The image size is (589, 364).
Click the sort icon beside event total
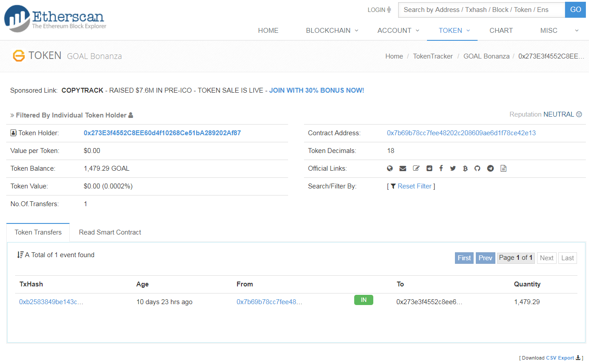(20, 255)
